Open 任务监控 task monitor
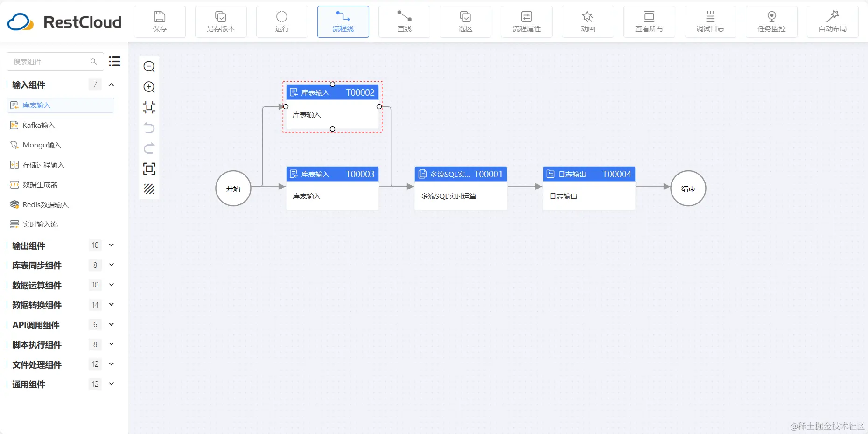The width and height of the screenshot is (868, 434). coord(771,21)
